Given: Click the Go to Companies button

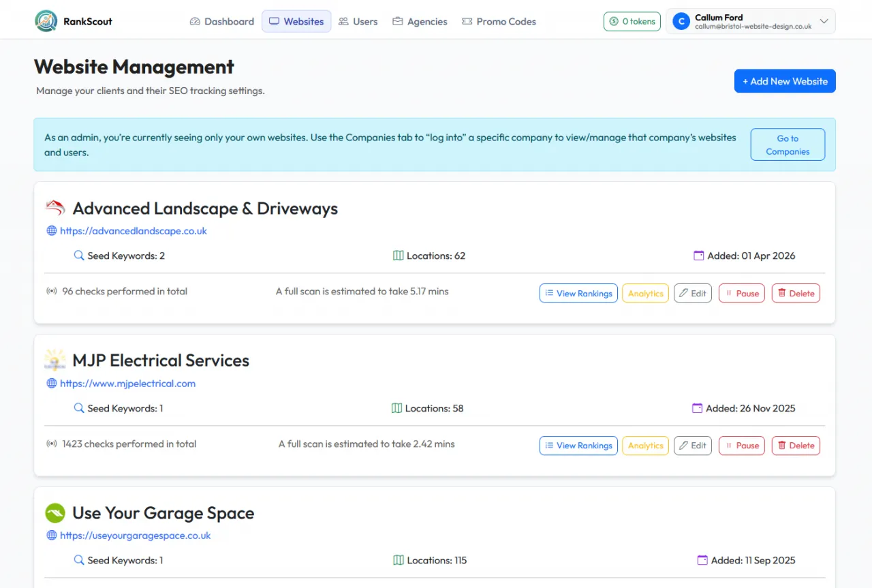Looking at the screenshot, I should click(x=788, y=144).
